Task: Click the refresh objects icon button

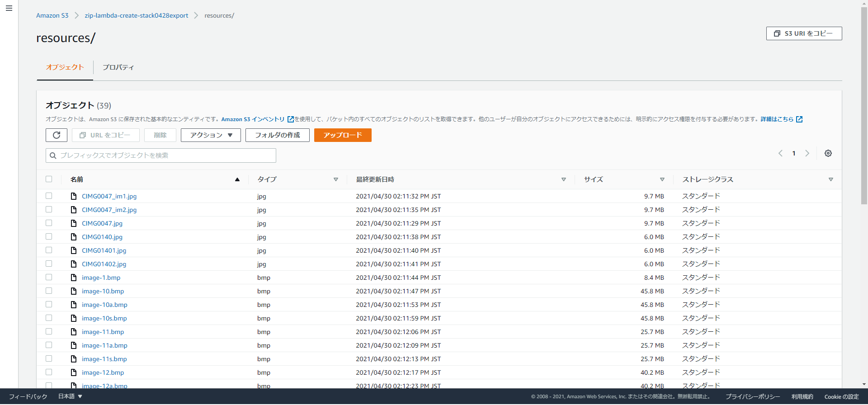Action: [x=57, y=135]
